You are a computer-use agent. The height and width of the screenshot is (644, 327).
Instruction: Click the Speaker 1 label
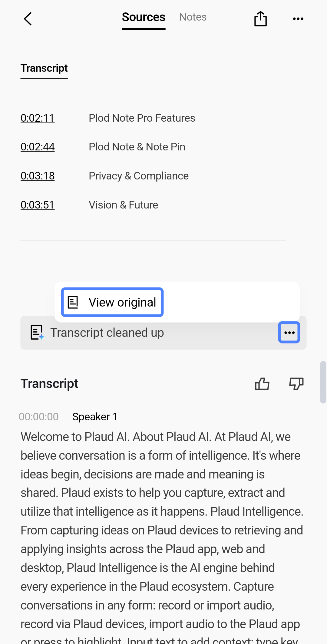coord(95,417)
